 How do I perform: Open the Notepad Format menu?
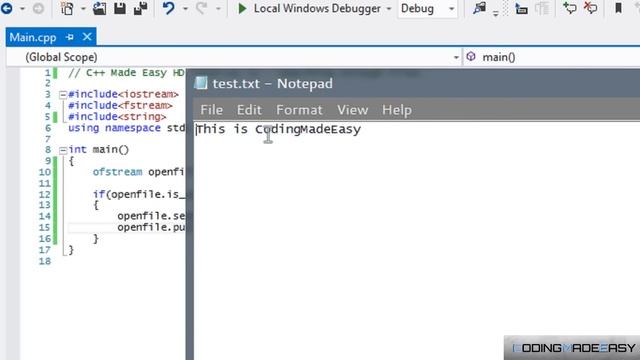point(299,110)
